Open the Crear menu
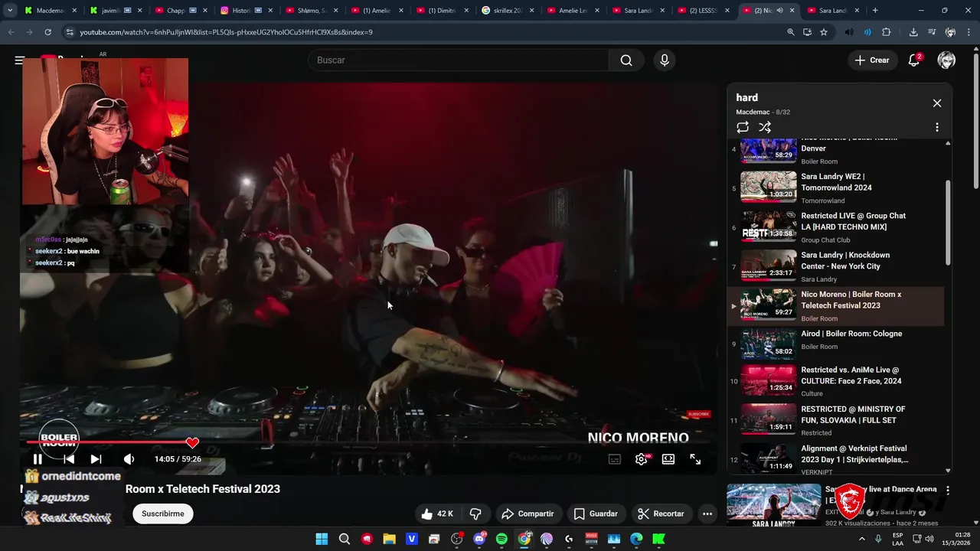The height and width of the screenshot is (551, 980). (872, 60)
